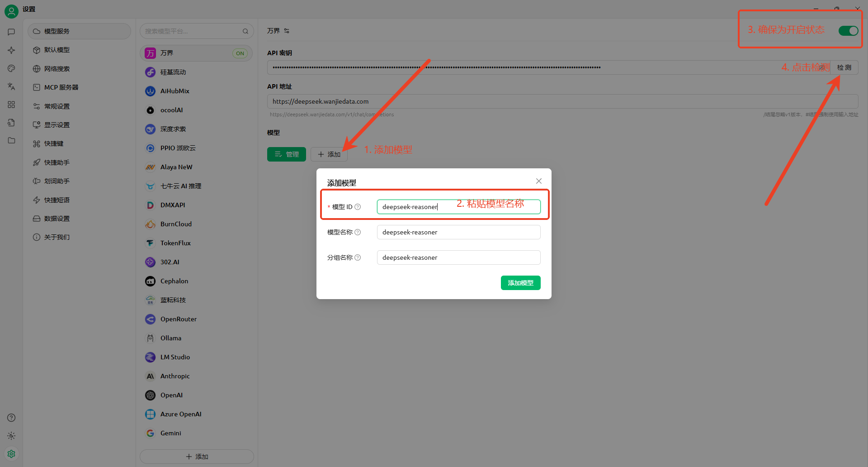Click the magnifier icon in provider search

coord(245,31)
